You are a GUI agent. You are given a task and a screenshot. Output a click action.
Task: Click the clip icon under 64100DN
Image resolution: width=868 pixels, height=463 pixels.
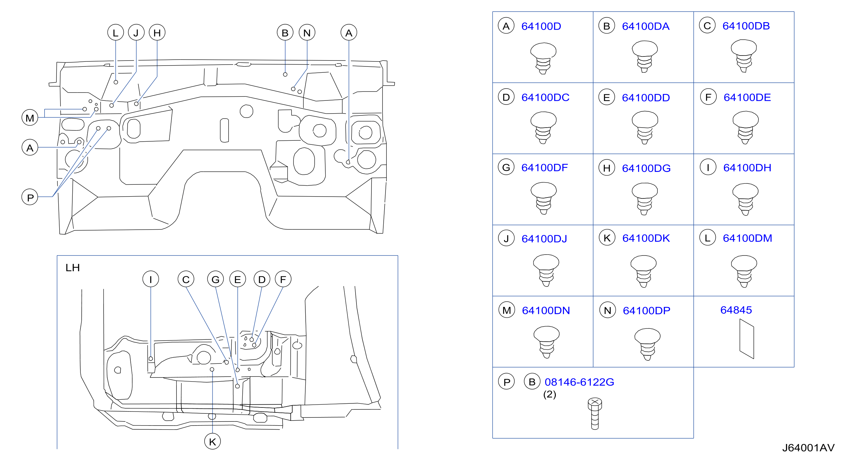[546, 342]
